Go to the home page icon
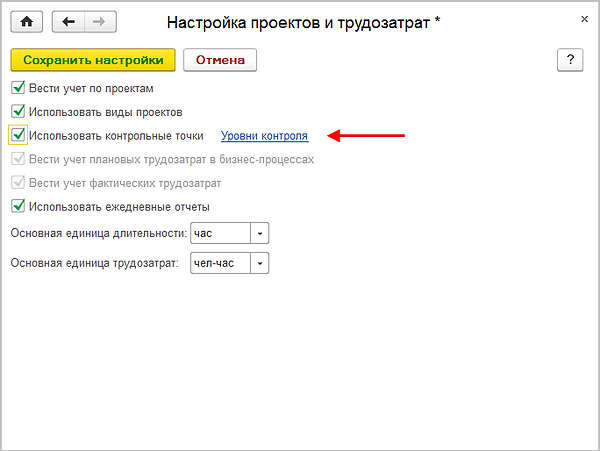This screenshot has width=600, height=451. pyautogui.click(x=27, y=22)
